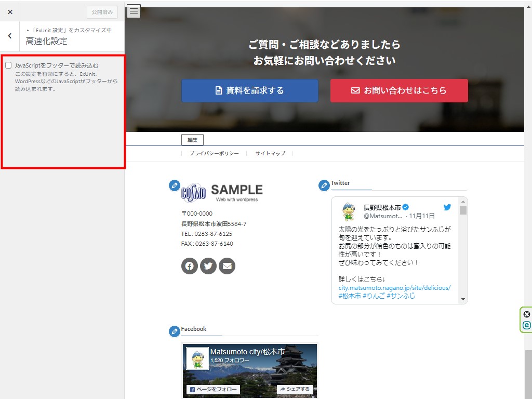Image resolution: width=532 pixels, height=399 pixels.
Task: Open the round Facebook social icon
Action: point(190,266)
